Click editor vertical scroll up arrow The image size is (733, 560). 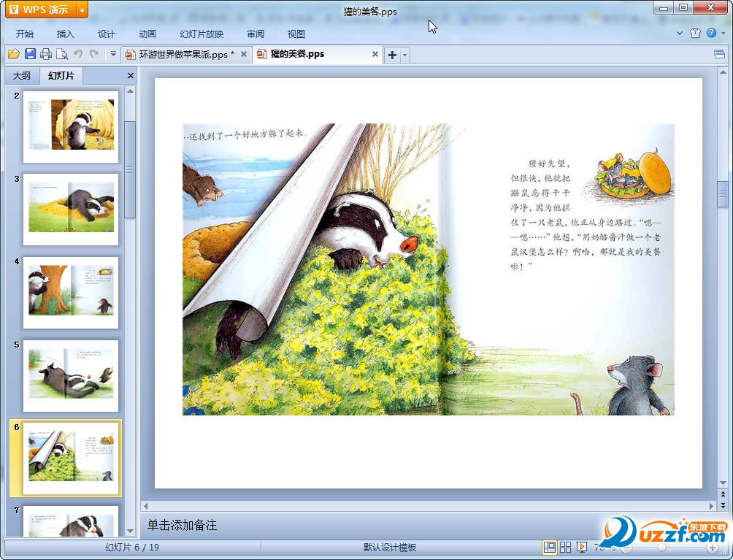coord(723,72)
